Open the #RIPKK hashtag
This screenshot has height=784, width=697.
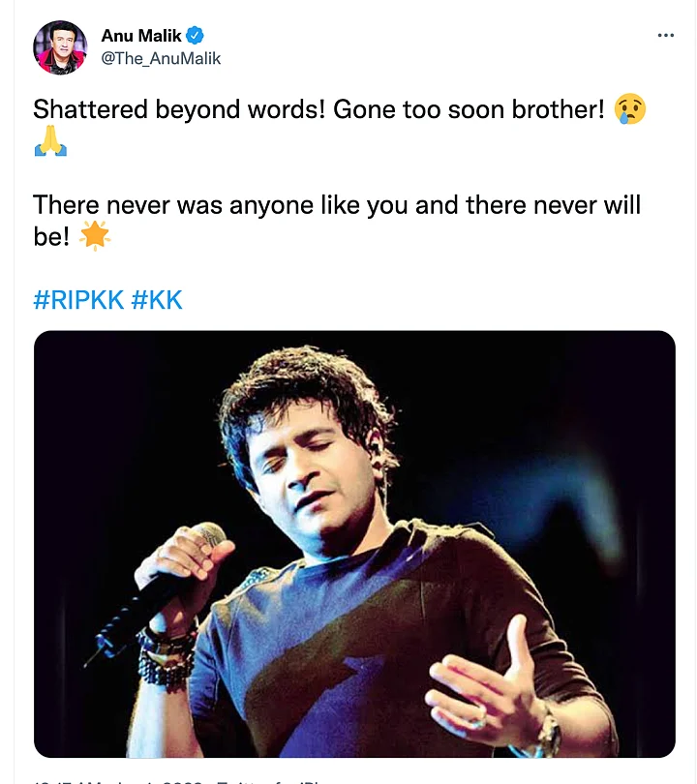click(78, 300)
